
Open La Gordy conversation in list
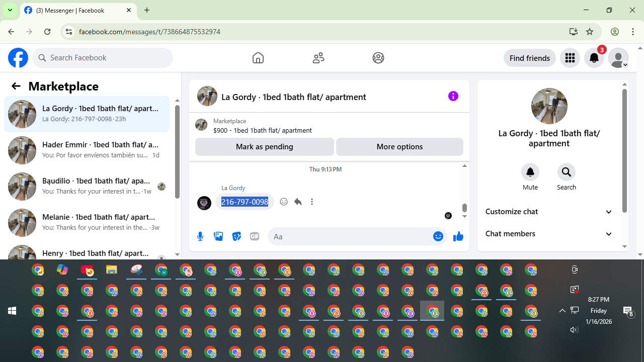tap(87, 114)
